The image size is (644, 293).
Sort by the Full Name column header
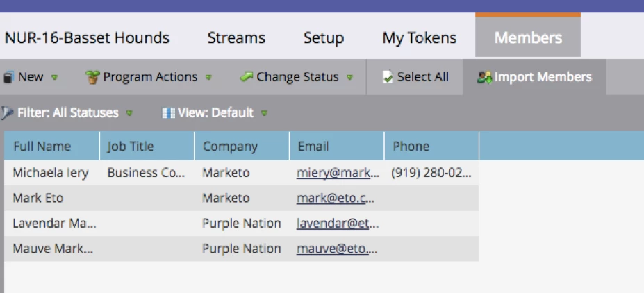click(51, 146)
